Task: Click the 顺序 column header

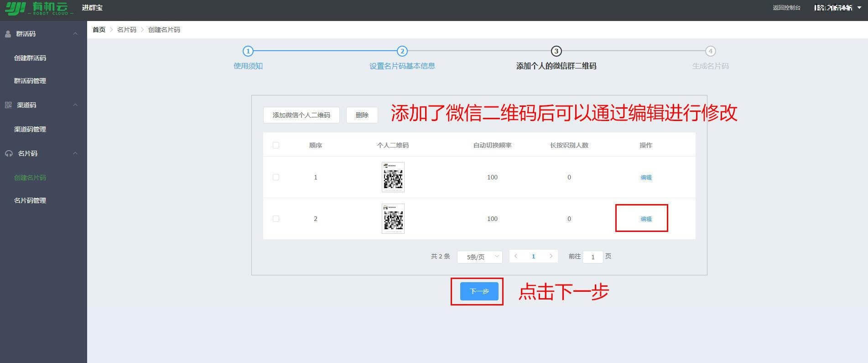Action: tap(316, 145)
